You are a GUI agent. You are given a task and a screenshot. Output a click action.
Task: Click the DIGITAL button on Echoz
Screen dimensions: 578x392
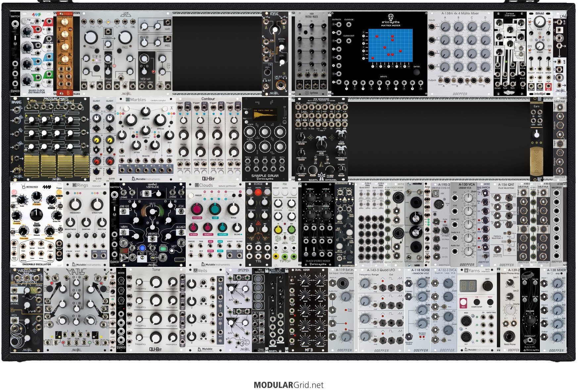[258, 193]
